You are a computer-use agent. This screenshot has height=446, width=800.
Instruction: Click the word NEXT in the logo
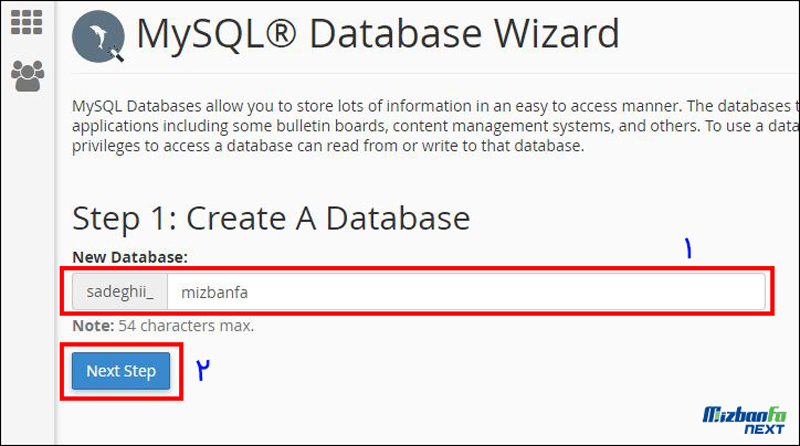coord(764,429)
